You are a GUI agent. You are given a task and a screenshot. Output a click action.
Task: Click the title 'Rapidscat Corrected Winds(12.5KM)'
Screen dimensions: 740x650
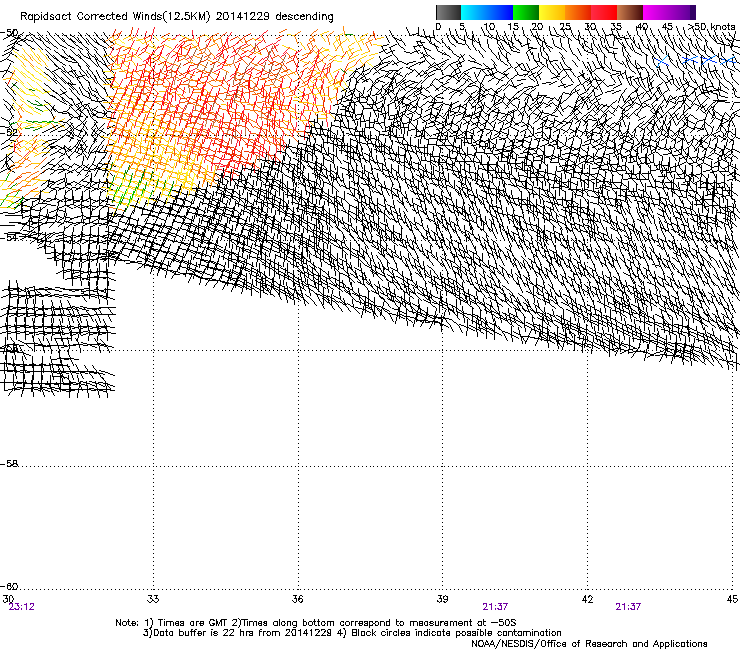coord(115,17)
